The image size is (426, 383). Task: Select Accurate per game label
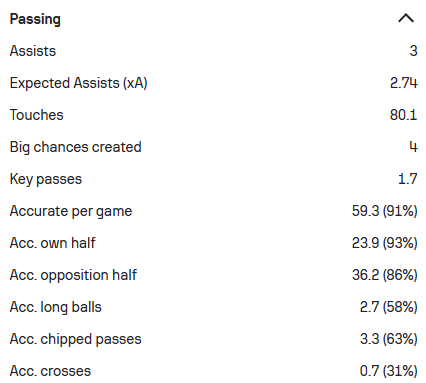point(71,211)
